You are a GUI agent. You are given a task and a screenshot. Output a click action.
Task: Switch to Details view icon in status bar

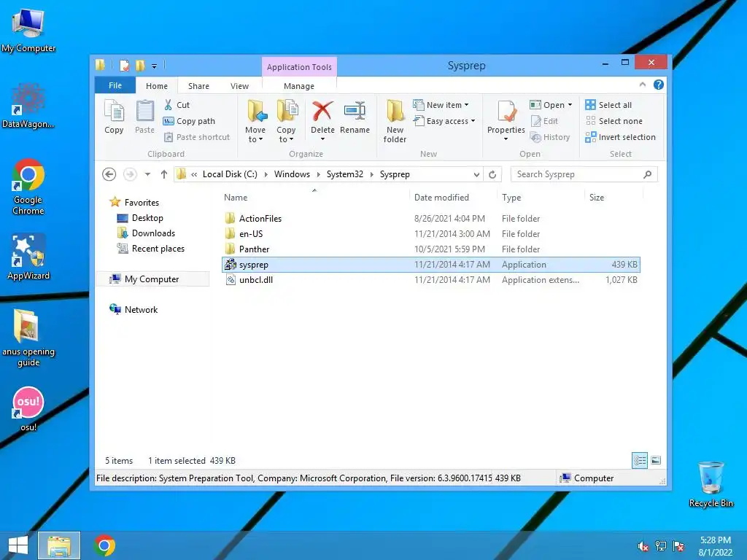[x=640, y=461]
